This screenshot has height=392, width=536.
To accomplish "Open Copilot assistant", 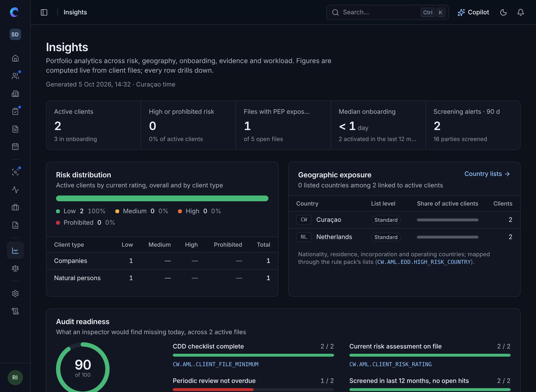I will (x=473, y=12).
